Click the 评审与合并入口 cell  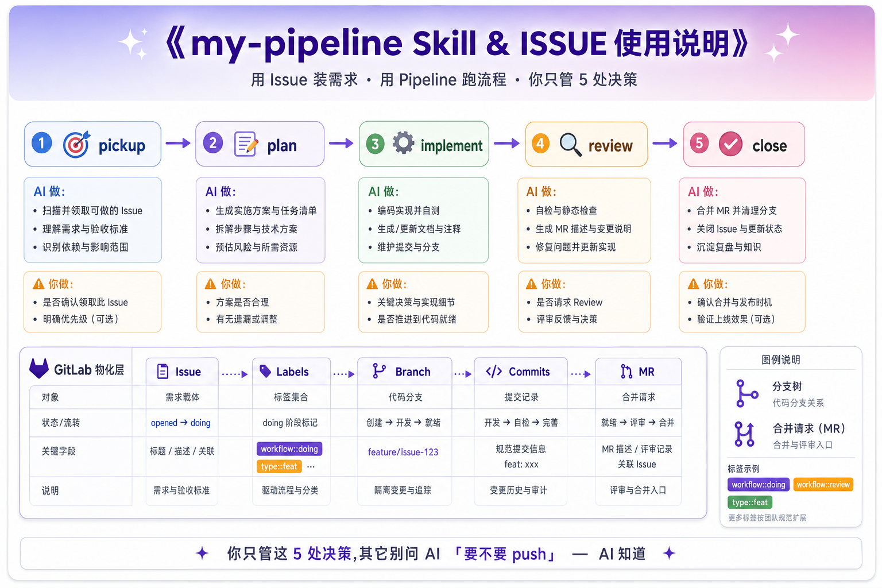[638, 490]
